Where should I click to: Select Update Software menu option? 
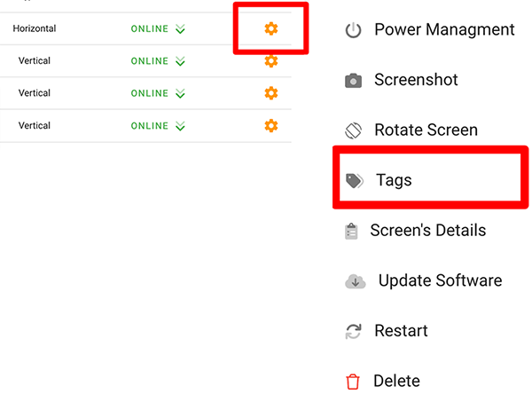[x=440, y=280]
